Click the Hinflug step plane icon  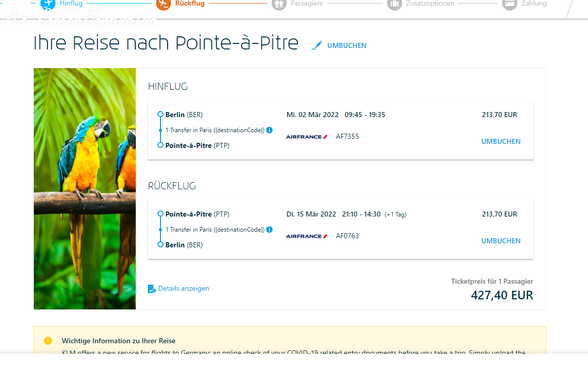47,4
